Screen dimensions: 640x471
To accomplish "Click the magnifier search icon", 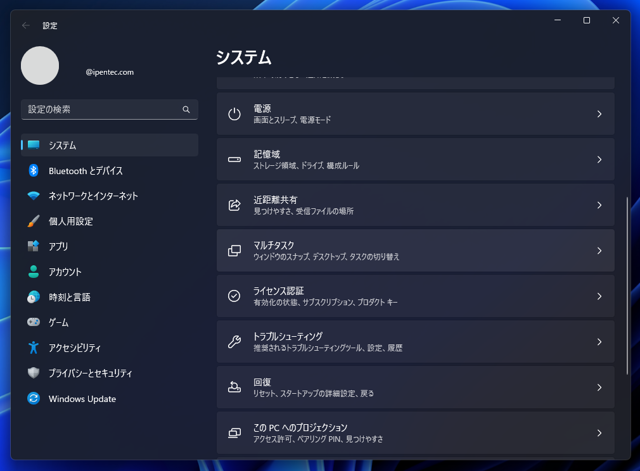I will 186,109.
